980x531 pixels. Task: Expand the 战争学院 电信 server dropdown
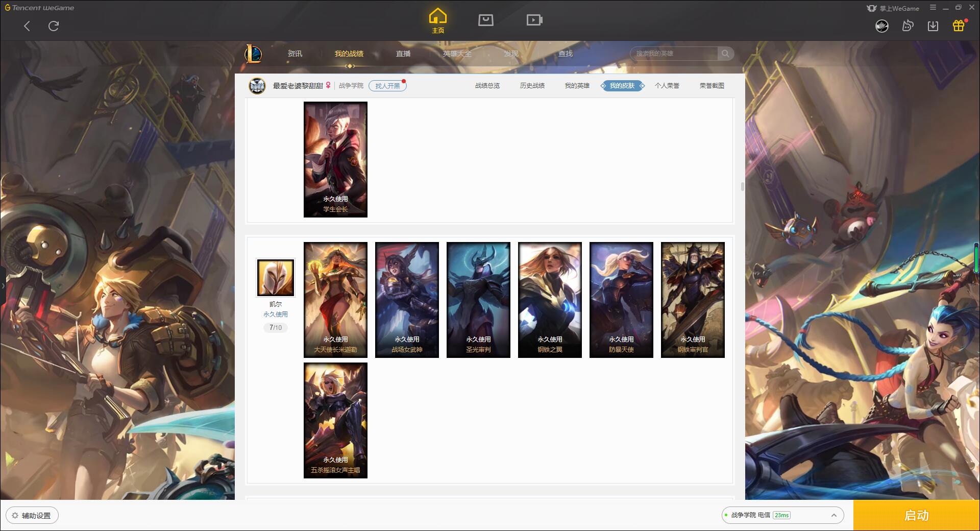coord(782,515)
